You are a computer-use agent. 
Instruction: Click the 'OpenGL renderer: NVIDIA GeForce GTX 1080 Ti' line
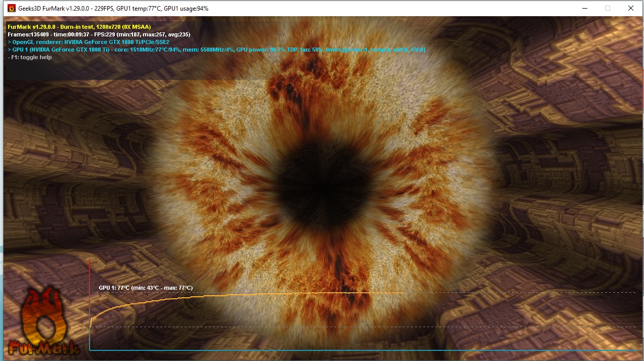(x=88, y=42)
